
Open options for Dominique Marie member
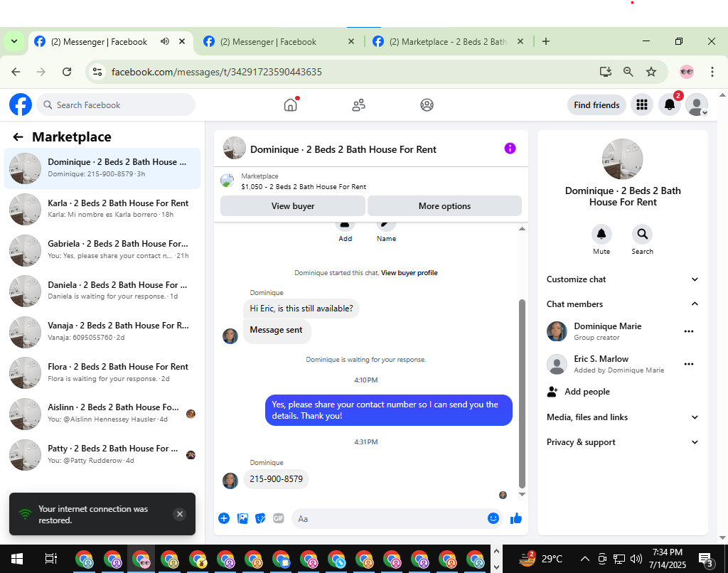[x=688, y=331]
